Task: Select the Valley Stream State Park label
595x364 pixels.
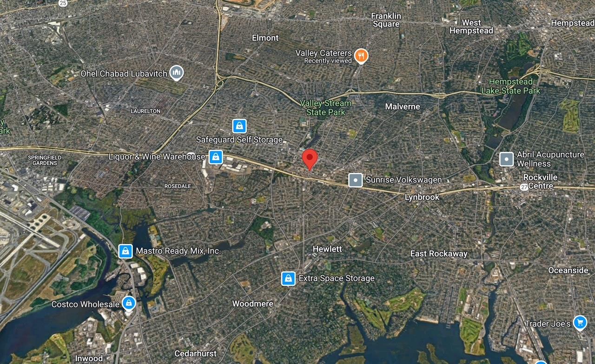Action: [x=325, y=108]
